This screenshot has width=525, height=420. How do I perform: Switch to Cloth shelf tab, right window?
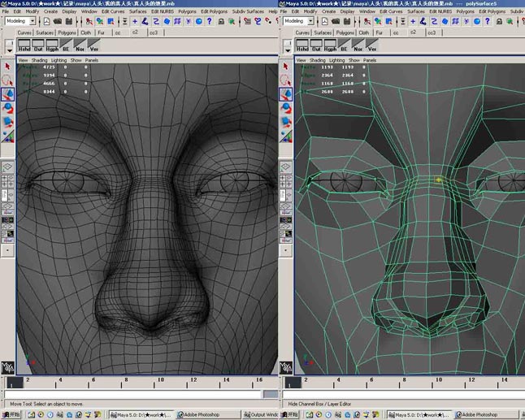pyautogui.click(x=364, y=32)
